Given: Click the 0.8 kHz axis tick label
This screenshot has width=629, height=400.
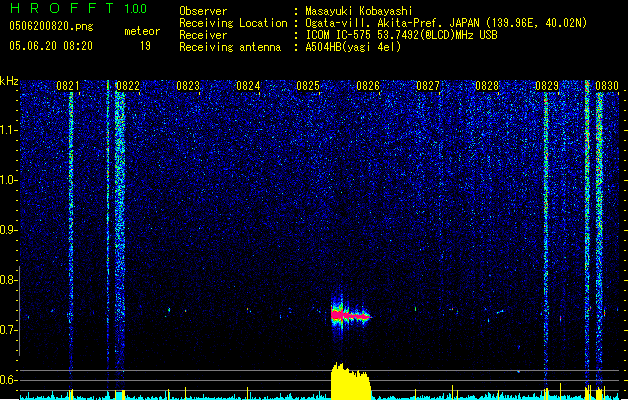Looking at the screenshot, I should [x=9, y=280].
